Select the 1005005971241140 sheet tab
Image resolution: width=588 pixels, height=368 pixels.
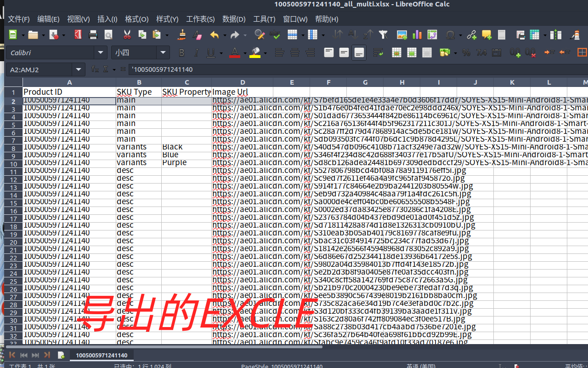(x=102, y=355)
